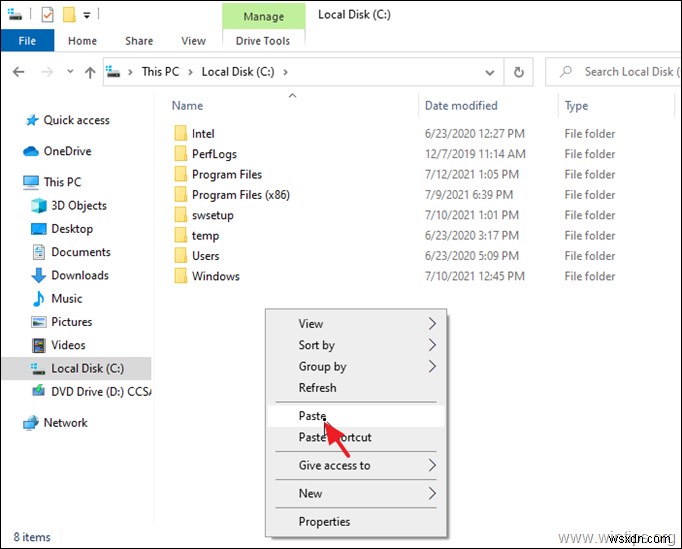Sort by the Date modified column header
The width and height of the screenshot is (682, 549).
[x=461, y=106]
